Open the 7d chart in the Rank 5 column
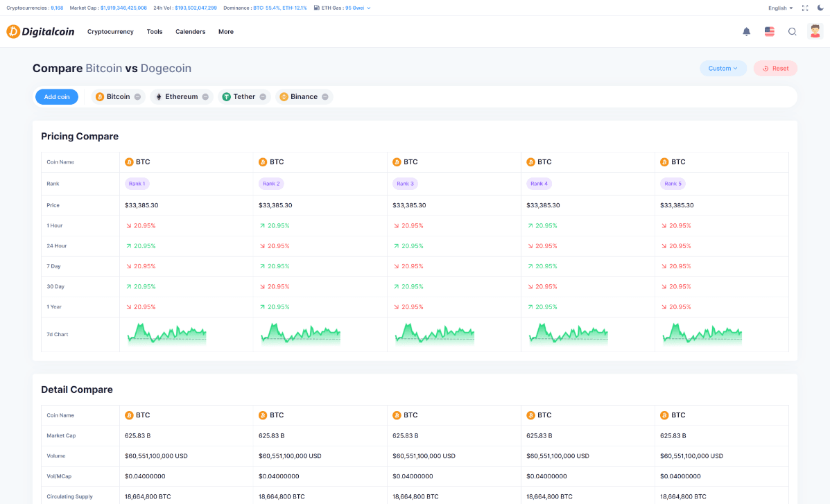This screenshot has width=830, height=504. [x=702, y=334]
